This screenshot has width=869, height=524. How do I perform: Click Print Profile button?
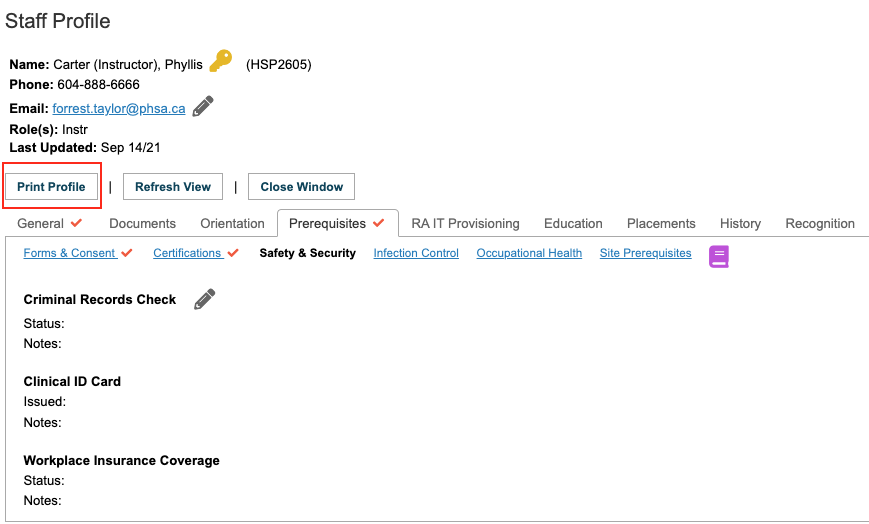tap(52, 186)
